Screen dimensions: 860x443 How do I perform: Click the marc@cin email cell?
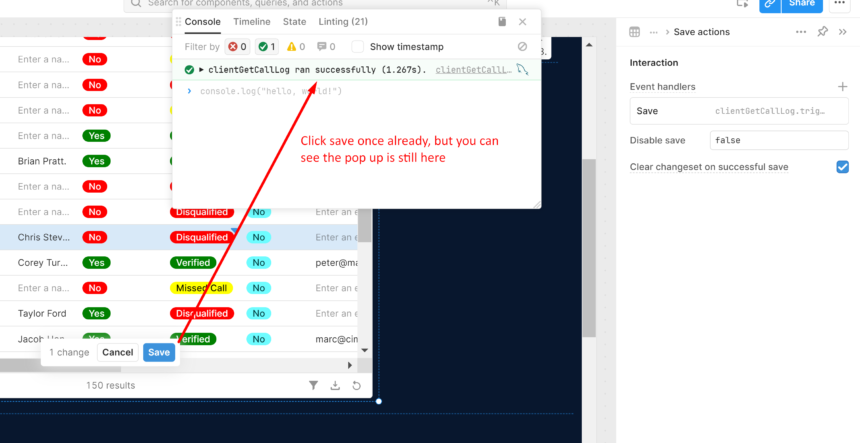tap(337, 339)
